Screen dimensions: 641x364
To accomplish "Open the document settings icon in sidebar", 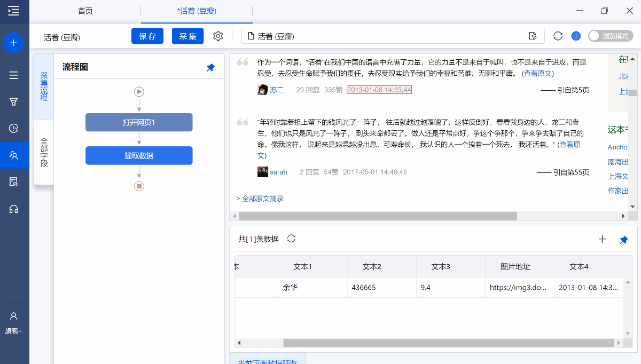I will 14,182.
